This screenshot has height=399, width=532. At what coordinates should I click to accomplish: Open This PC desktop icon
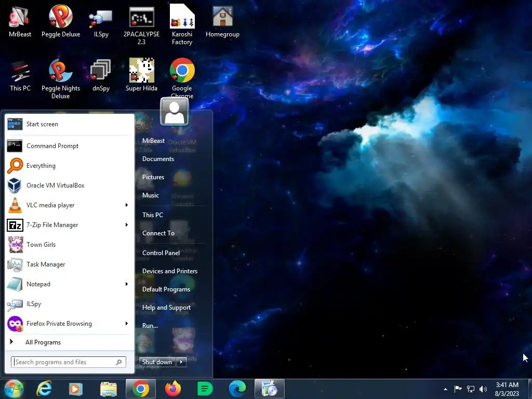click(x=20, y=75)
